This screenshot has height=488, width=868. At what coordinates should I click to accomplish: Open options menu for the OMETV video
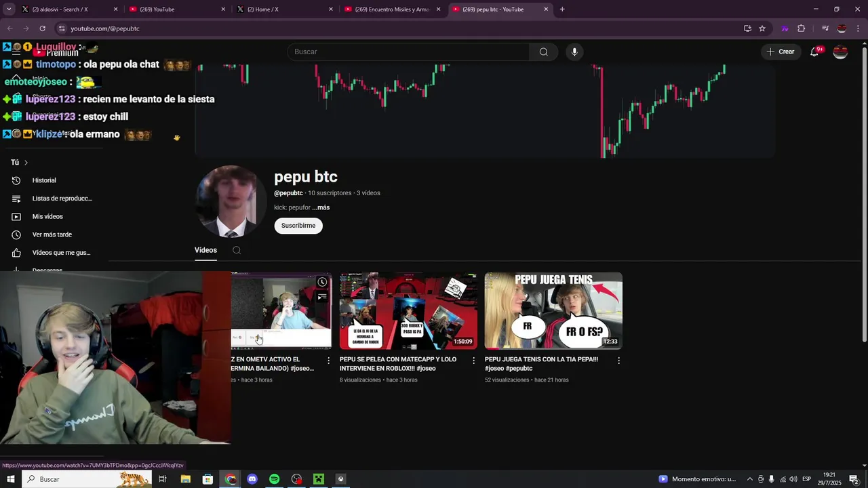[x=328, y=361]
